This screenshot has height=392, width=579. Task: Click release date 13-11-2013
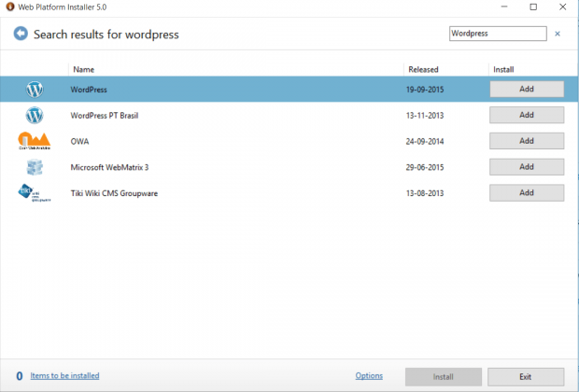[x=425, y=116]
